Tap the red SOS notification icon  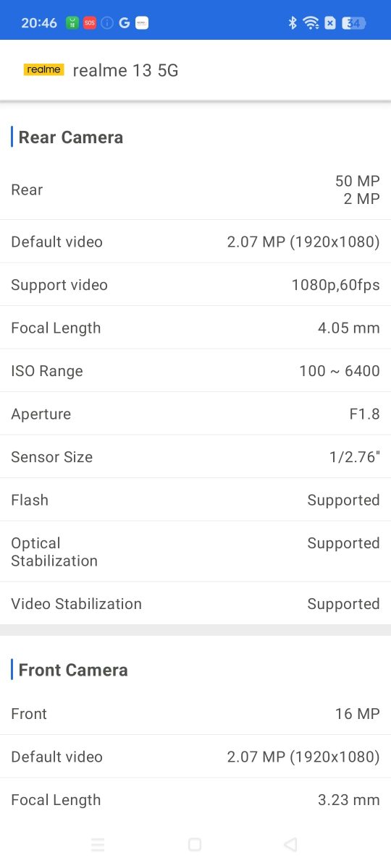tap(90, 23)
